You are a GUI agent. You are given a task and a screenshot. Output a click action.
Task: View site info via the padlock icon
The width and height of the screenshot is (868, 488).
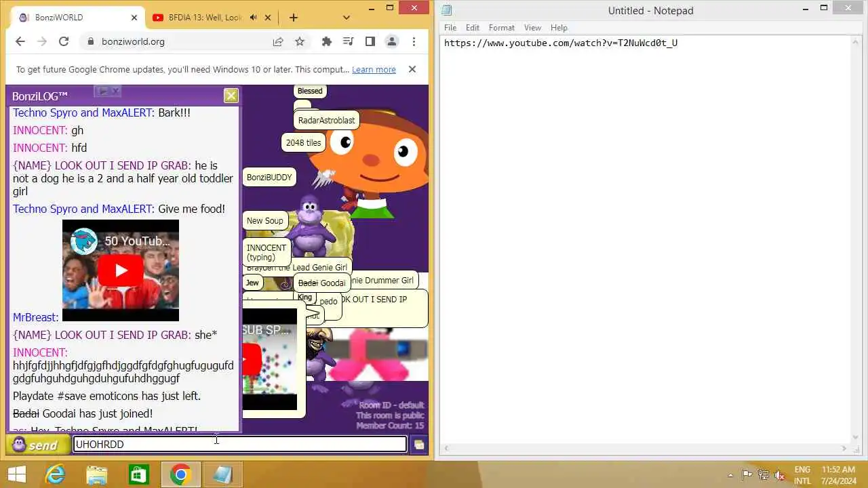[90, 41]
